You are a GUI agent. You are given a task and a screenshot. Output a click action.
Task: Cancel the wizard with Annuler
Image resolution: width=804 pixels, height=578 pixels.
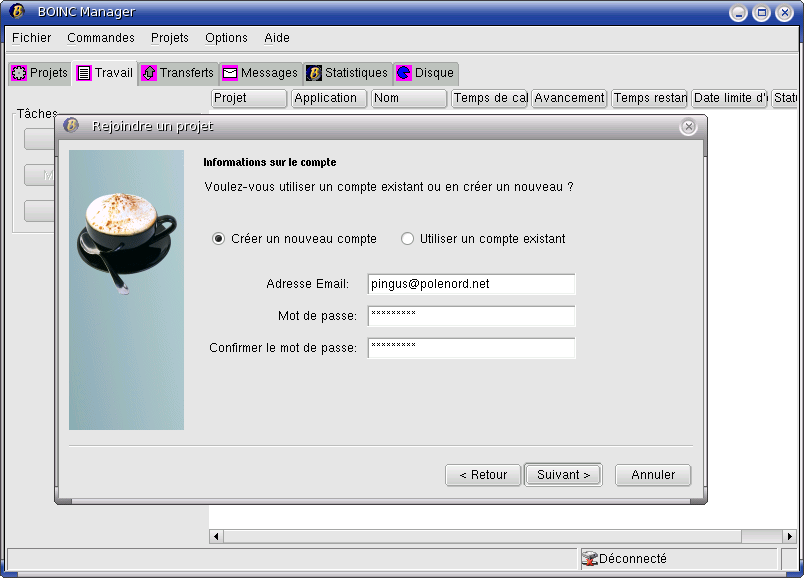pos(653,475)
